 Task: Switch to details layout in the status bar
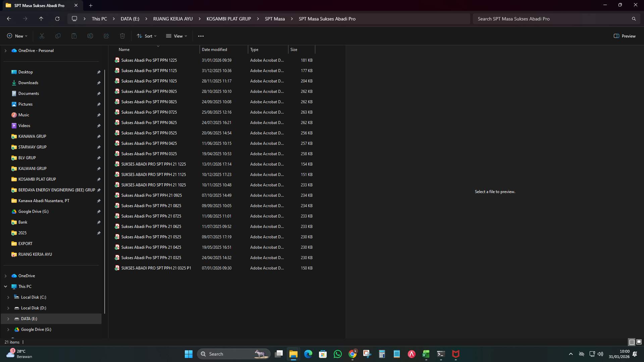pos(632,342)
